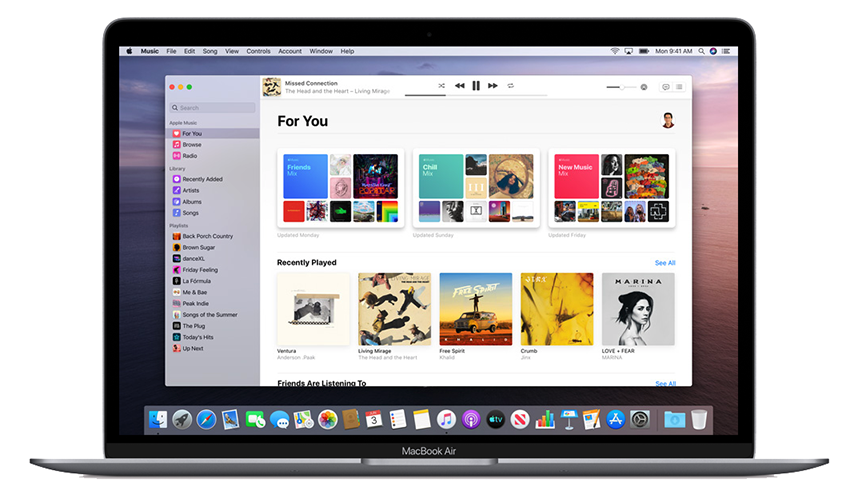
Task: Open the View menu
Action: pos(232,51)
